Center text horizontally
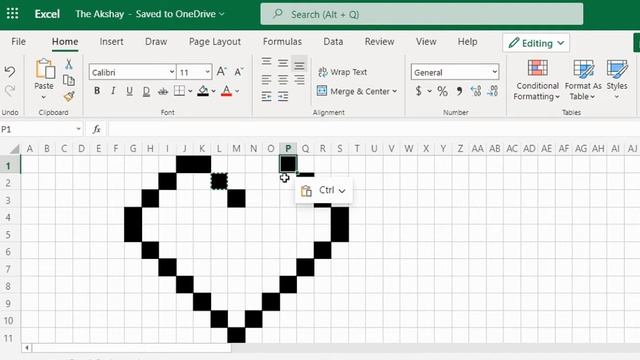The width and height of the screenshot is (640, 360). pos(283,80)
